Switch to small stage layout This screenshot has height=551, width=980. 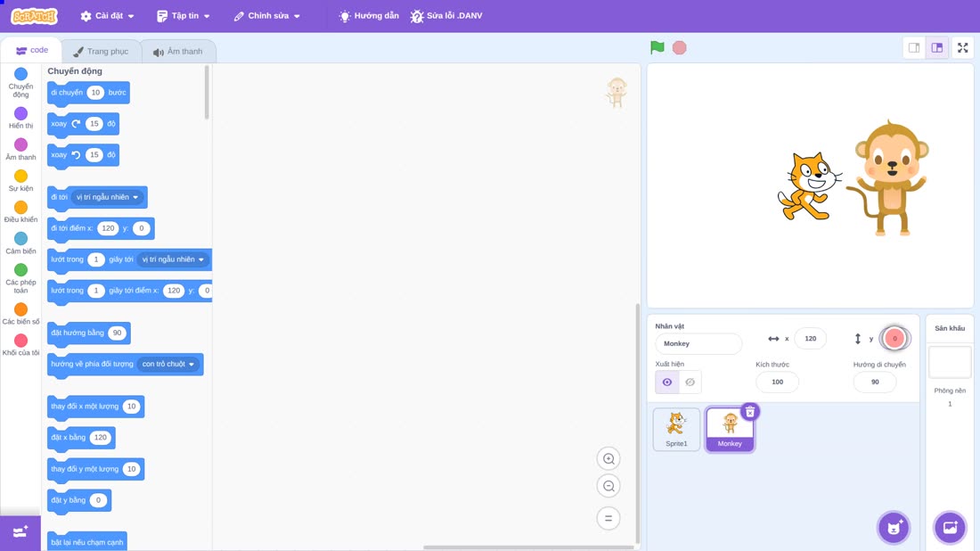[914, 47]
